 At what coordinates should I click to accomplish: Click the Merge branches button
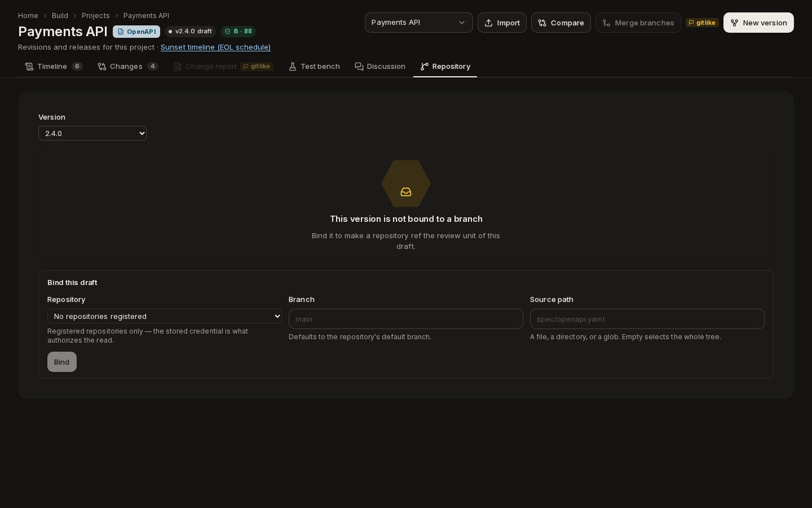point(638,23)
